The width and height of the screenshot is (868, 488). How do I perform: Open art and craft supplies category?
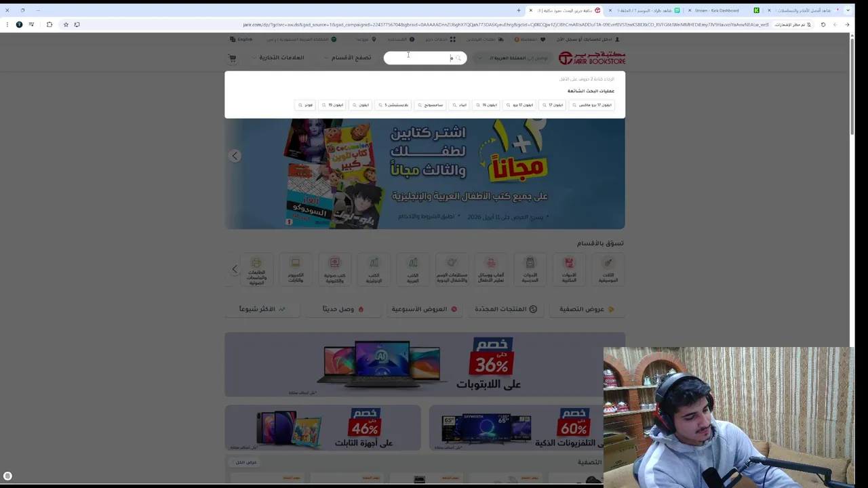point(452,270)
